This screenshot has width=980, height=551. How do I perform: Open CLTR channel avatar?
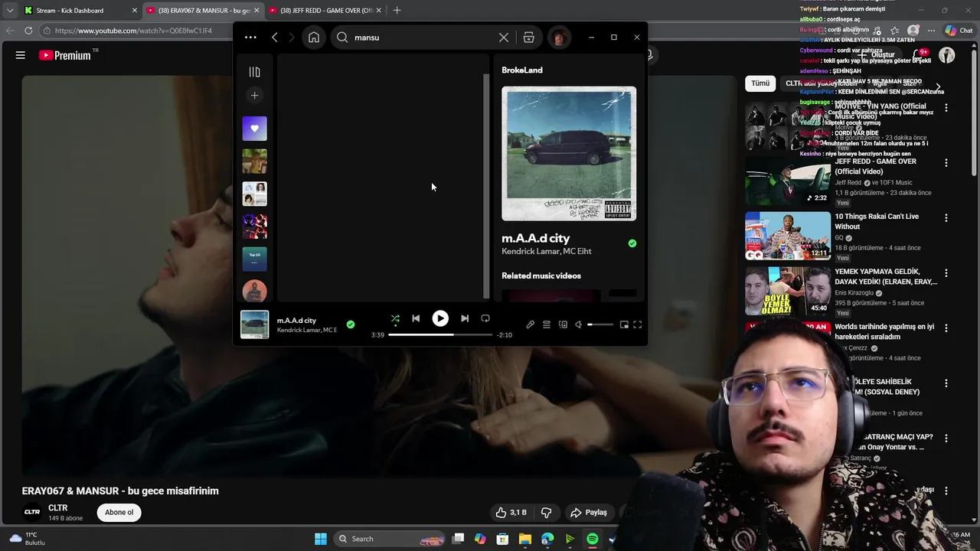tap(32, 513)
